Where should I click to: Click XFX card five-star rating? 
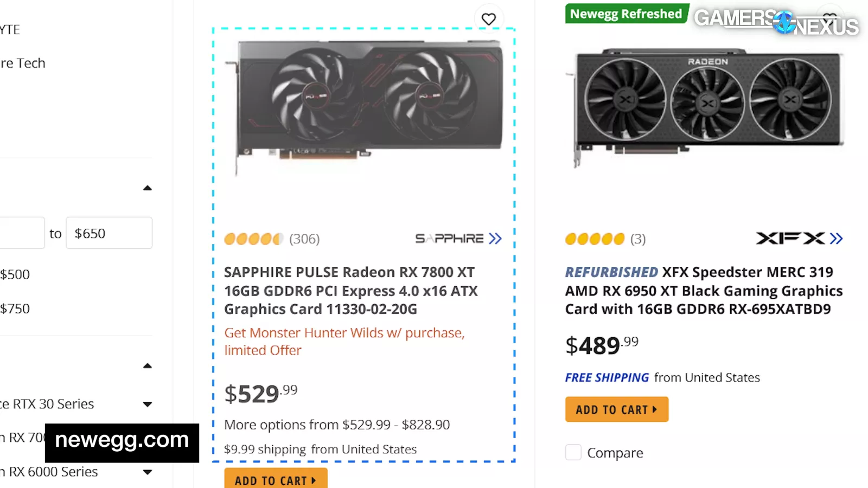click(595, 239)
